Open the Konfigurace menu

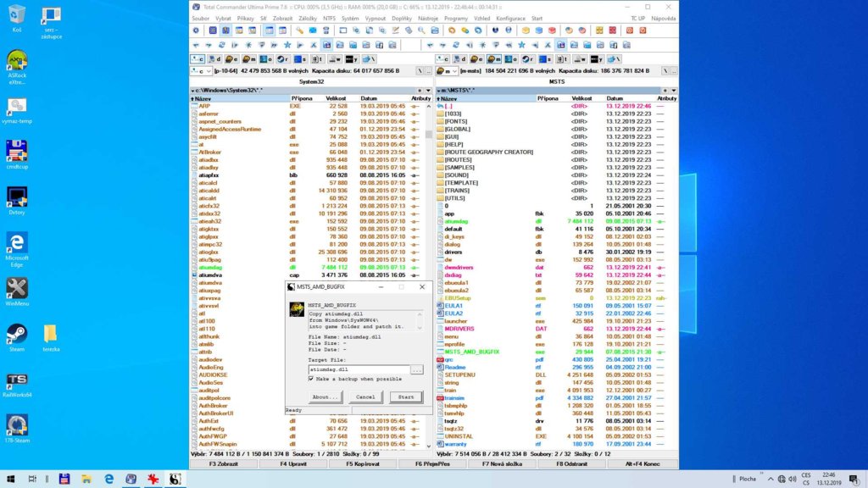click(x=510, y=18)
